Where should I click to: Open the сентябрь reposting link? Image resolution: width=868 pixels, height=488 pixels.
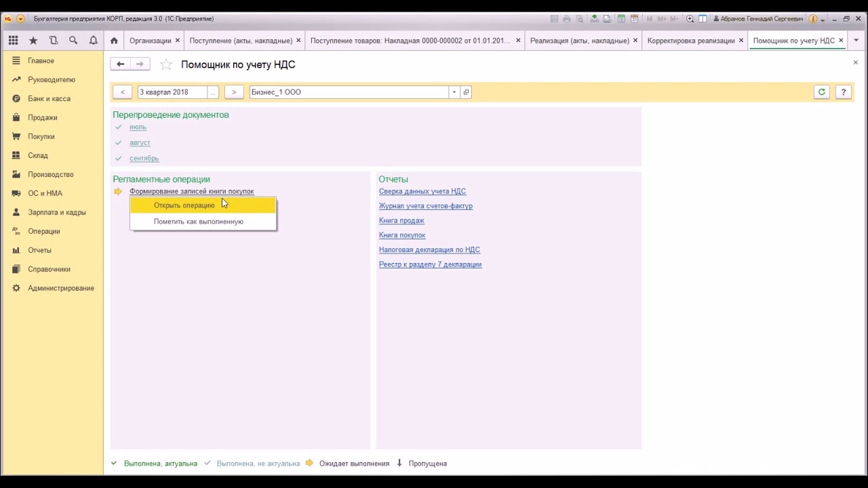click(x=144, y=159)
